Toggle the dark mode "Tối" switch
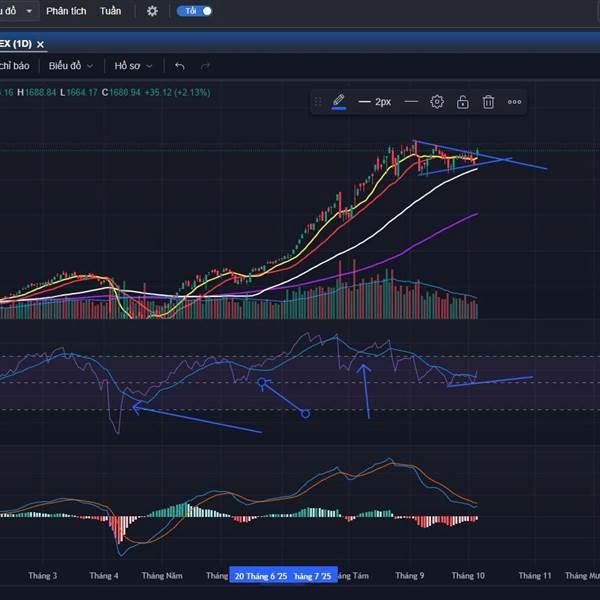 [194, 11]
